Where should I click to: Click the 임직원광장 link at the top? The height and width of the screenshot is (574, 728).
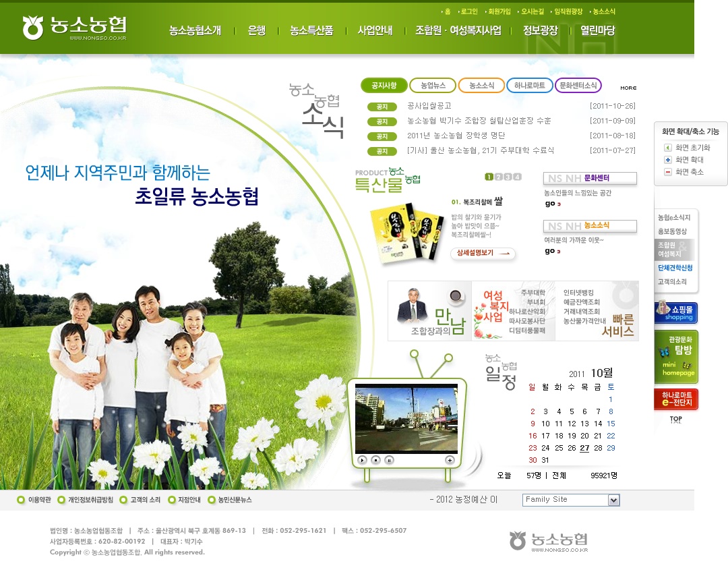568,11
